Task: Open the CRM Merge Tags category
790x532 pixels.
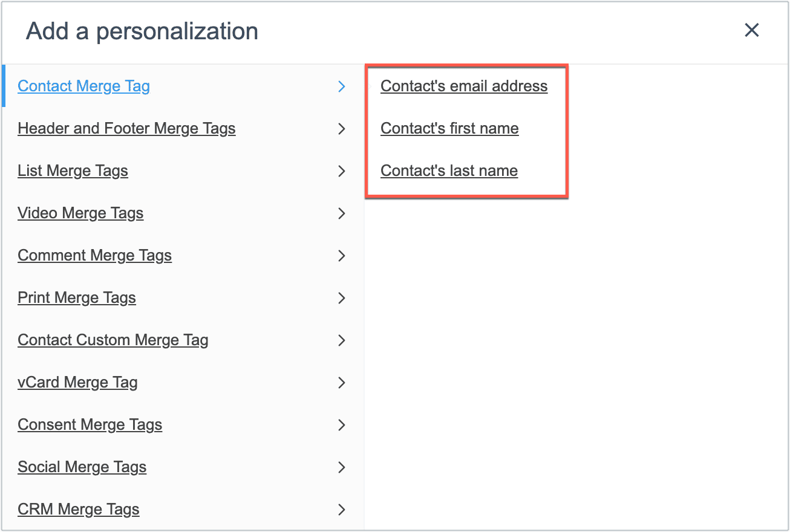Action: tap(78, 509)
